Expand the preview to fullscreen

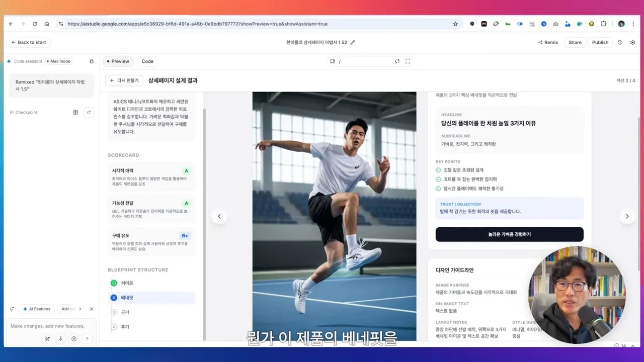point(408,61)
